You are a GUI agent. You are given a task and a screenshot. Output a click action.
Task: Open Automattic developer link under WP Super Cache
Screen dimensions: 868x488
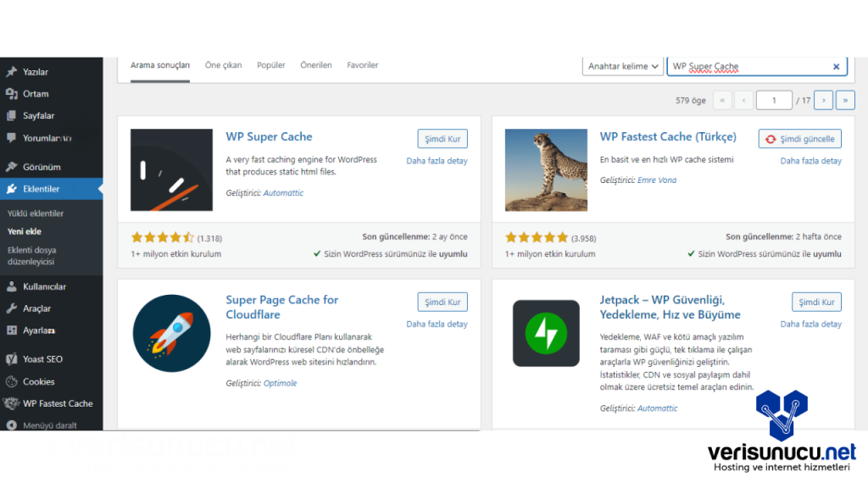pyautogui.click(x=283, y=193)
